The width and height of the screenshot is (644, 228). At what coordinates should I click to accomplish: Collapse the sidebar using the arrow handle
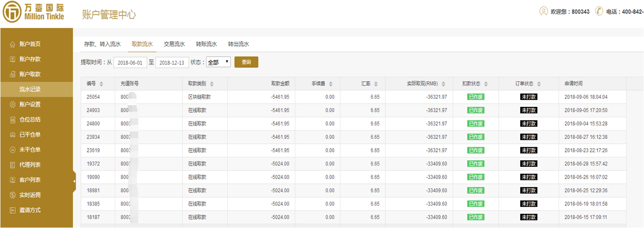click(x=74, y=181)
